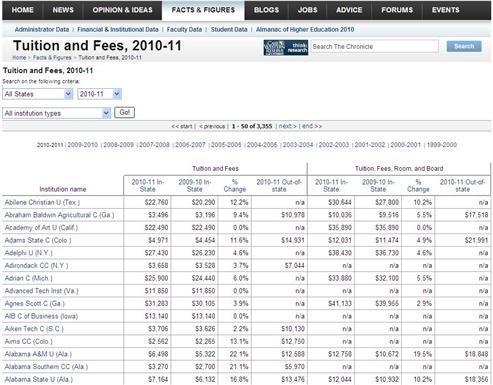Go to Financial & Institutional Data

click(118, 30)
